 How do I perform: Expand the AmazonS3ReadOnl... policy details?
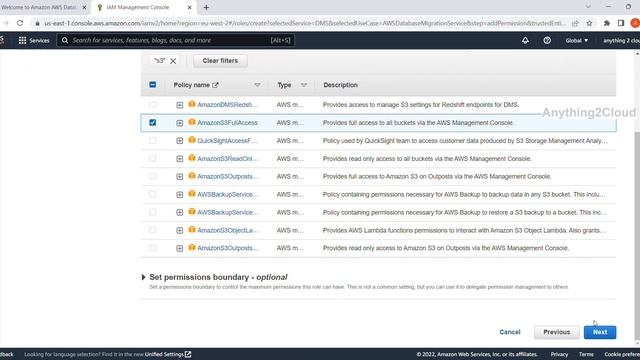click(x=180, y=159)
